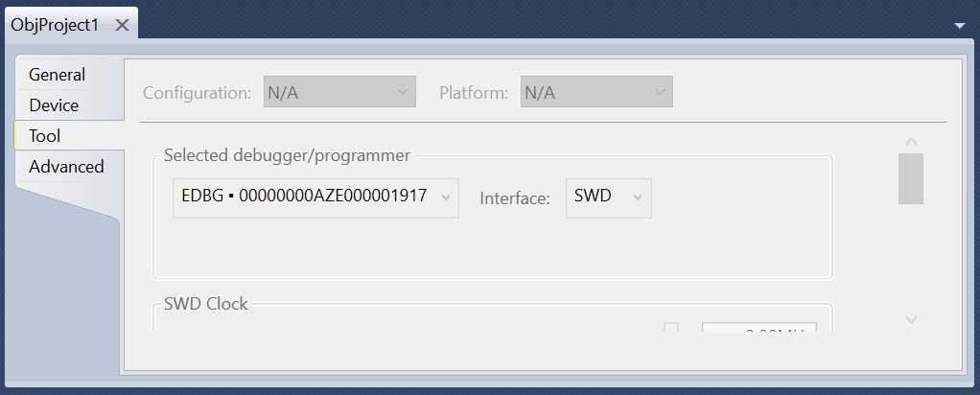Open the Device tab
Viewport: 980px width, 395px height.
click(55, 105)
